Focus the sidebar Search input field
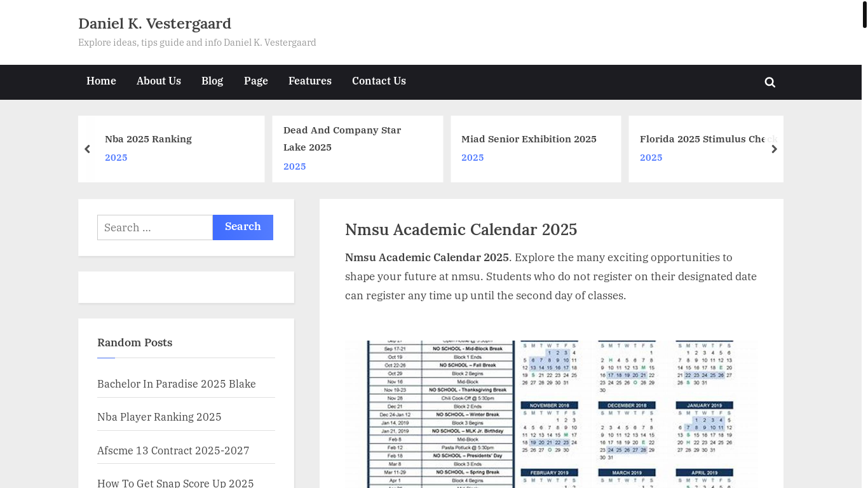868x488 pixels. point(155,227)
